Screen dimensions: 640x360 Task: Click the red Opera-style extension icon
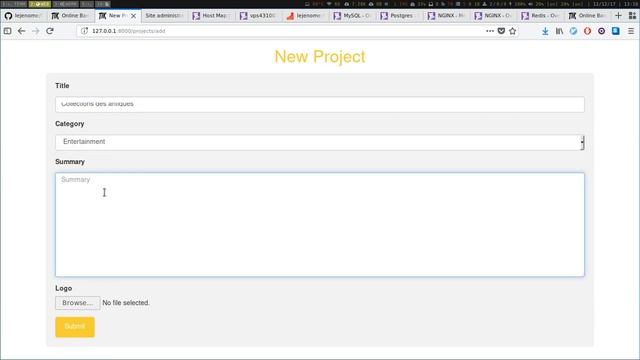[x=587, y=31]
